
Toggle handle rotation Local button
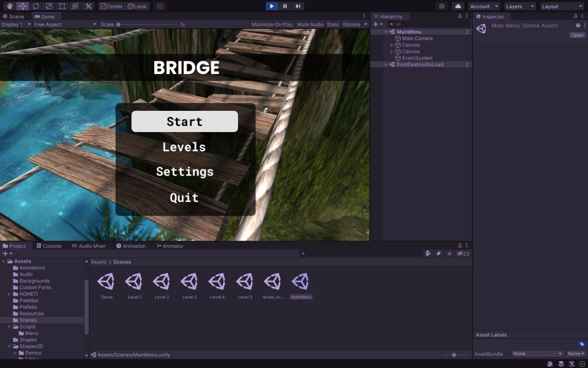pyautogui.click(x=137, y=6)
